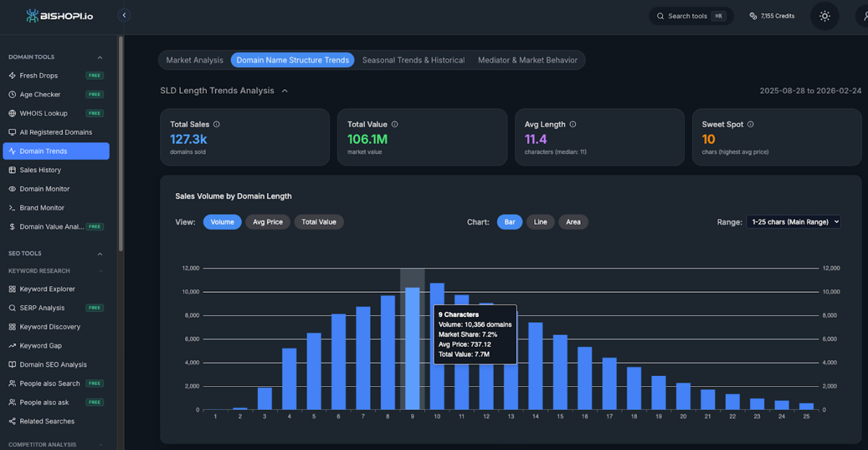Click the Keyword Explorer grid icon
The height and width of the screenshot is (450, 868).
pyautogui.click(x=12, y=289)
